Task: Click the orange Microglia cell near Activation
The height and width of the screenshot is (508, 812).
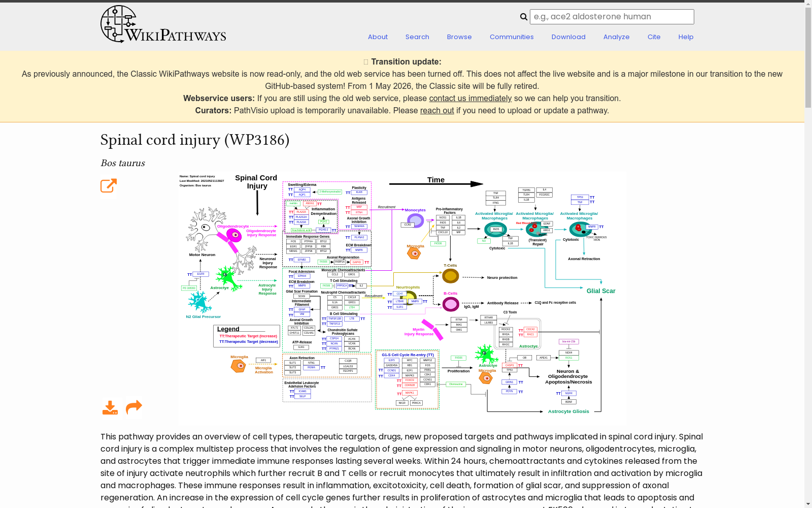Action: [238, 366]
